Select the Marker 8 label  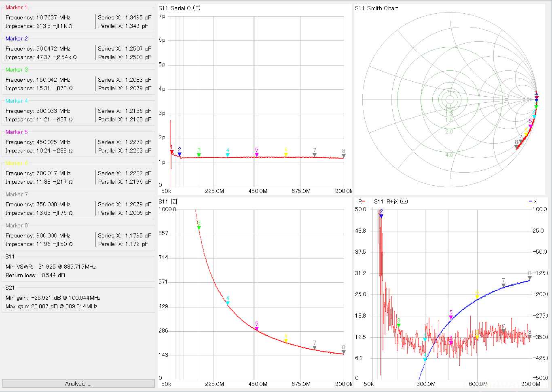tap(17, 225)
